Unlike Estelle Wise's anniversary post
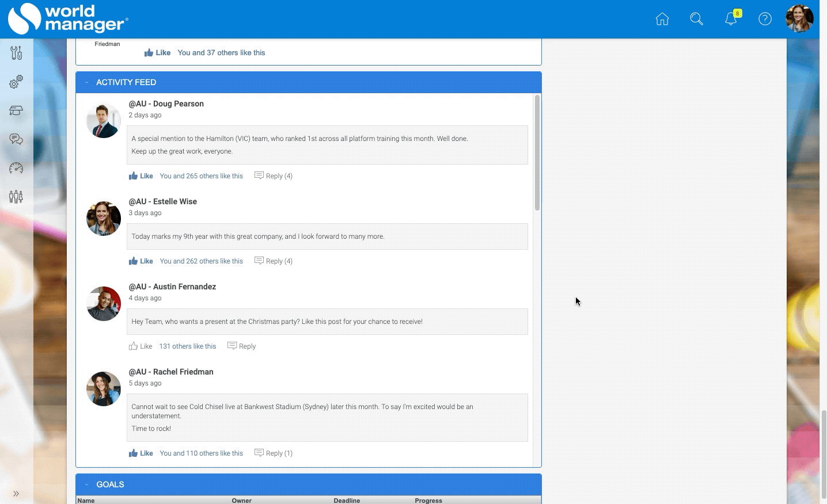 pyautogui.click(x=141, y=261)
